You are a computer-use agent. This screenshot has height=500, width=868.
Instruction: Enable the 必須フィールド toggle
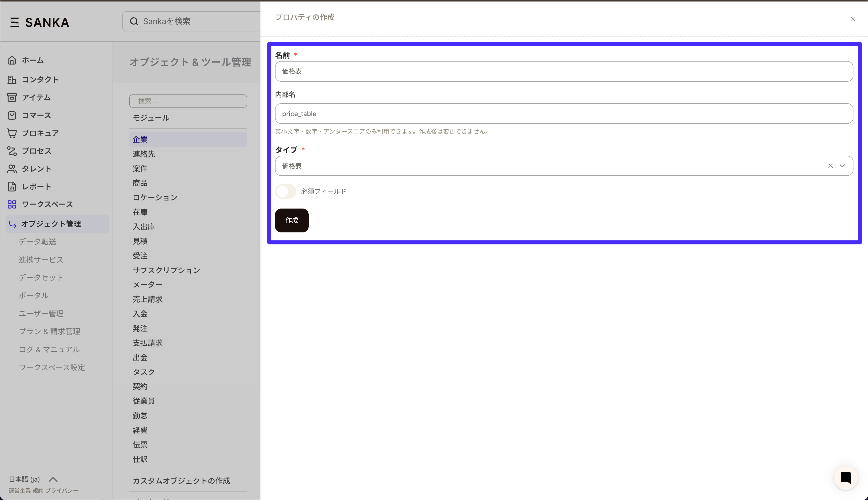click(285, 191)
